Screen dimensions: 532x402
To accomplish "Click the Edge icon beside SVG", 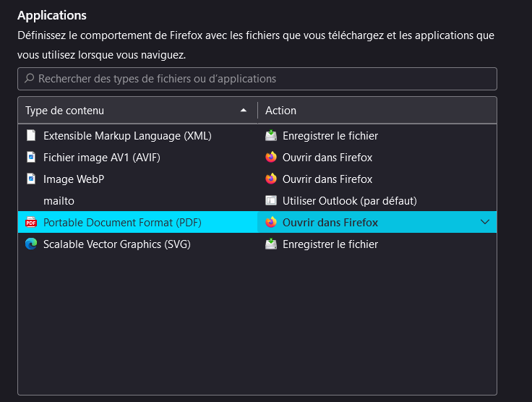I will (x=30, y=244).
